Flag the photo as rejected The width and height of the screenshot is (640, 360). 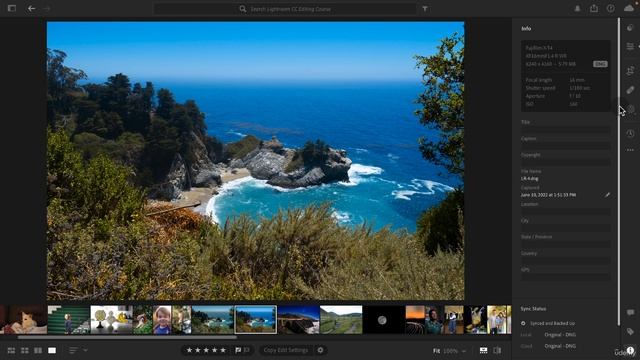tap(246, 350)
